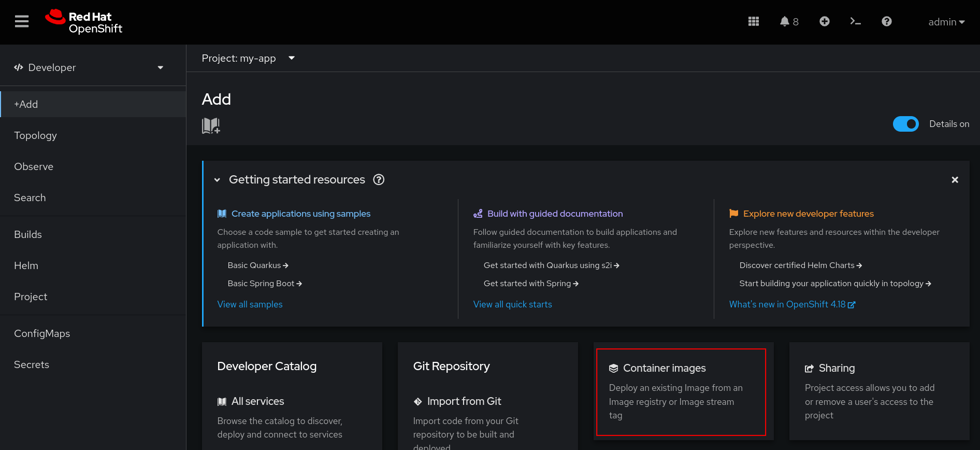Turn off the Details on switch

pos(905,124)
